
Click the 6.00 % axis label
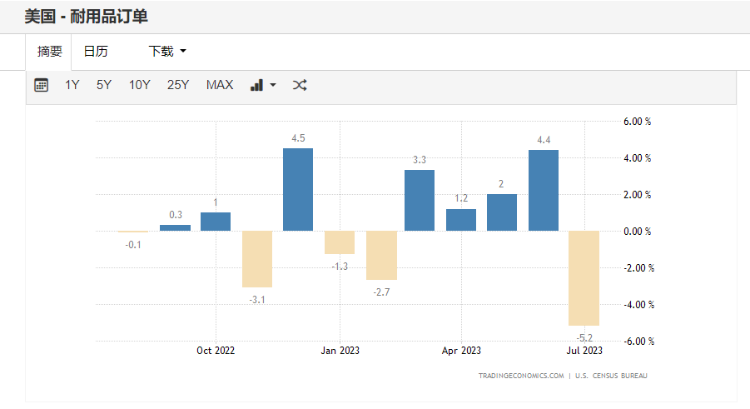click(637, 122)
